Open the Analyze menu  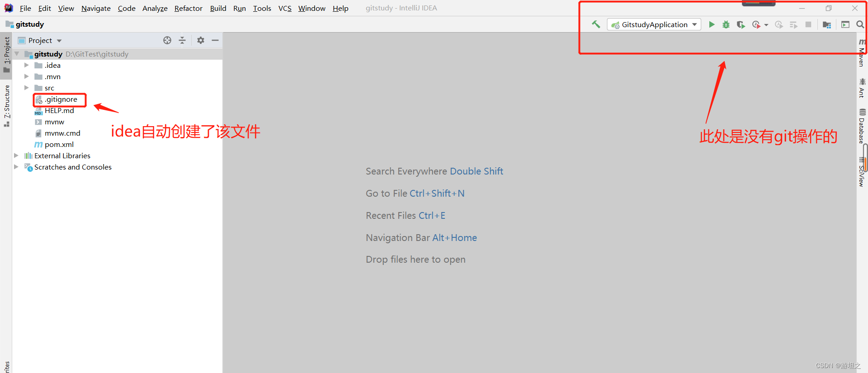click(x=155, y=8)
